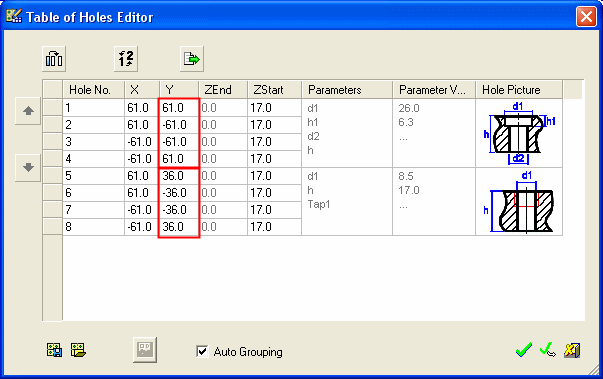Click the Hole Picture column header
The image size is (603, 379).
[x=519, y=90]
